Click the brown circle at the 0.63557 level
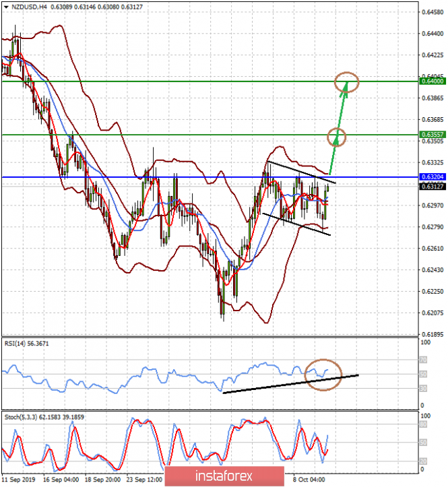The height and width of the screenshot is (487, 448). 336,137
